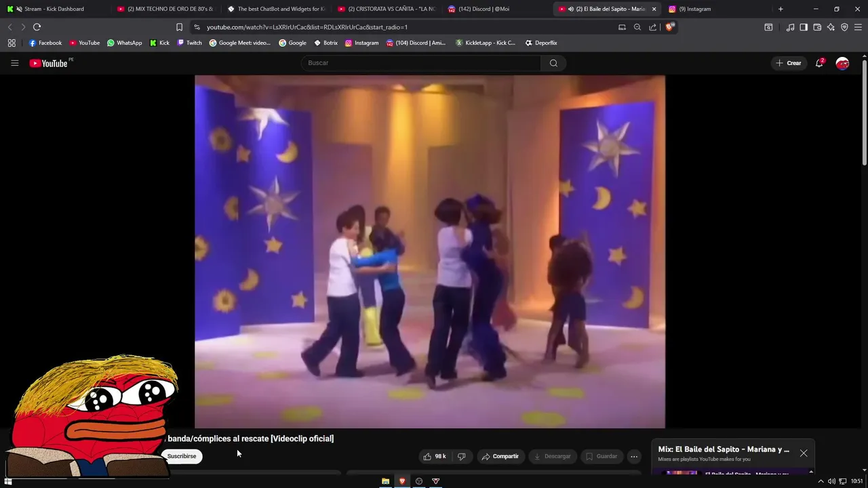Open the Leo AI sparkle icon
Screen dimensions: 868x488
tap(831, 27)
